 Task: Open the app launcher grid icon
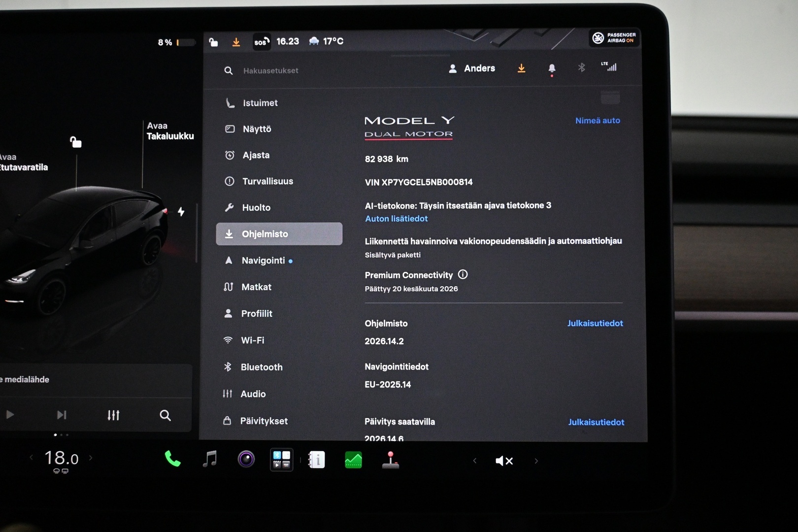click(282, 460)
